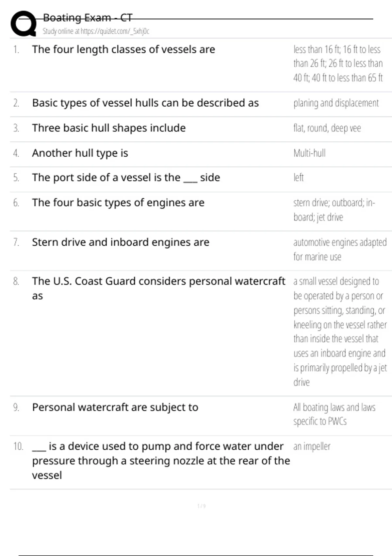Select the 'Another hull type is' question
Viewport: 392px width, 556px height.
[x=80, y=153]
